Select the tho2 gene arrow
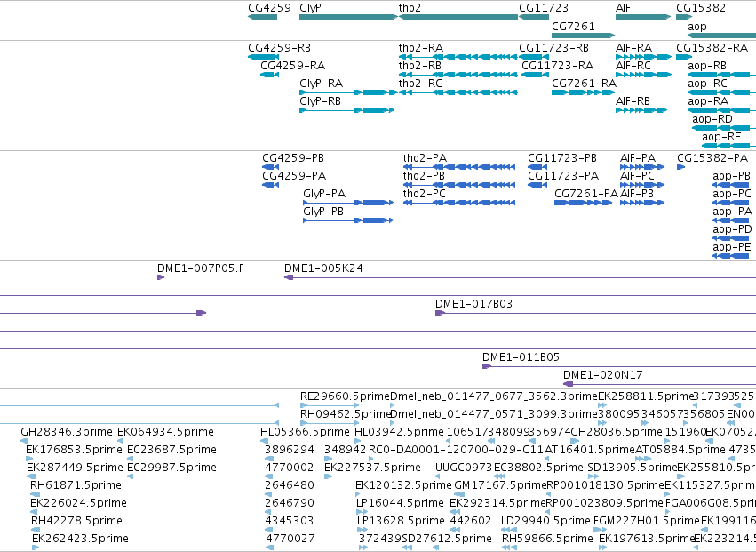This screenshot has width=756, height=552. coord(458,17)
